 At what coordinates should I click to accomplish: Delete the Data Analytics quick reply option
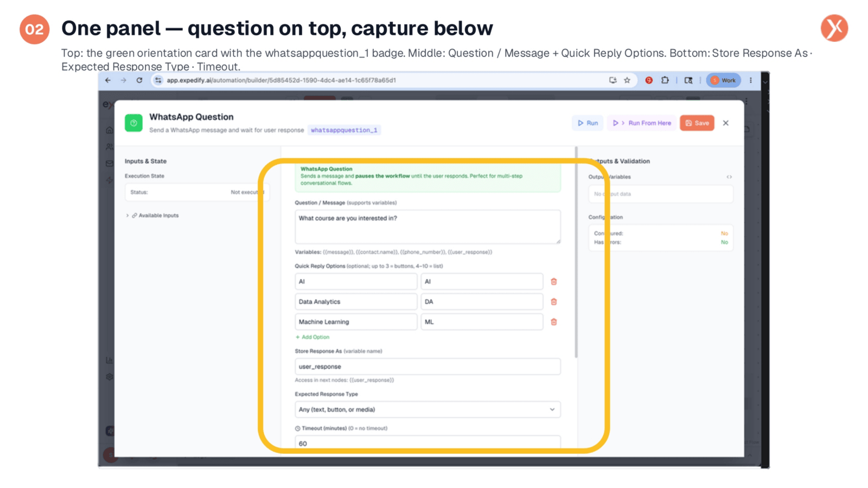554,301
